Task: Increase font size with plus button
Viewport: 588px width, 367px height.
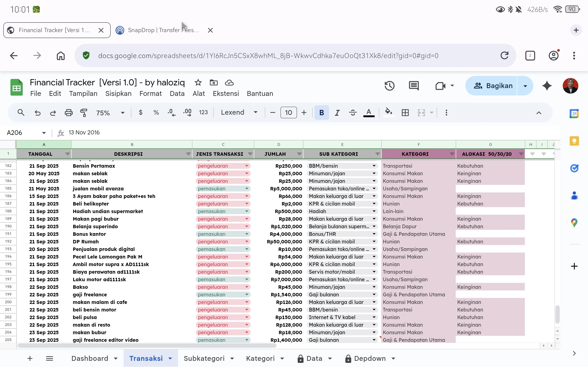Action: tap(304, 113)
